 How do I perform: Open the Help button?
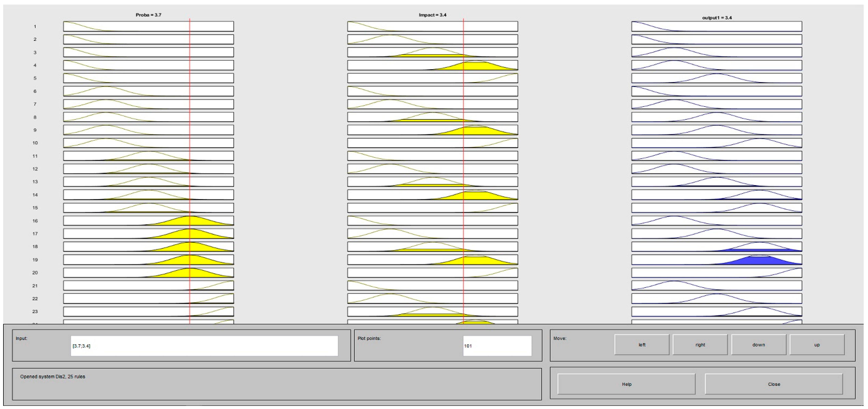click(x=626, y=384)
